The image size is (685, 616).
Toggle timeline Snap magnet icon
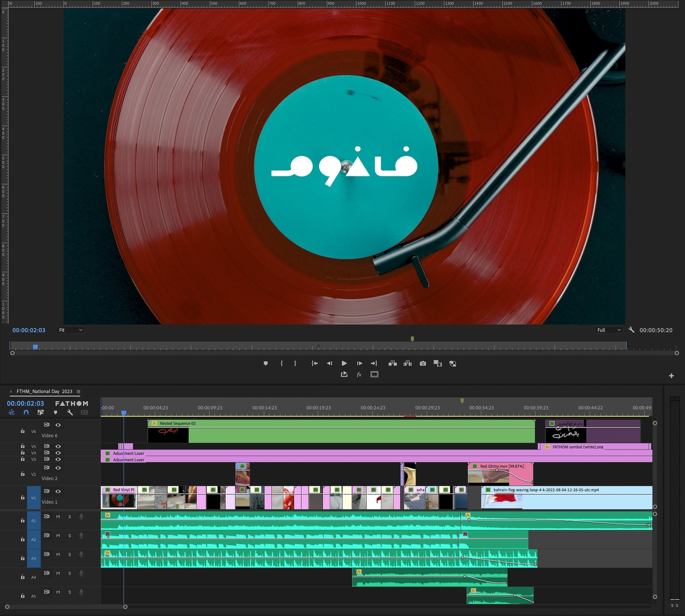(x=26, y=412)
